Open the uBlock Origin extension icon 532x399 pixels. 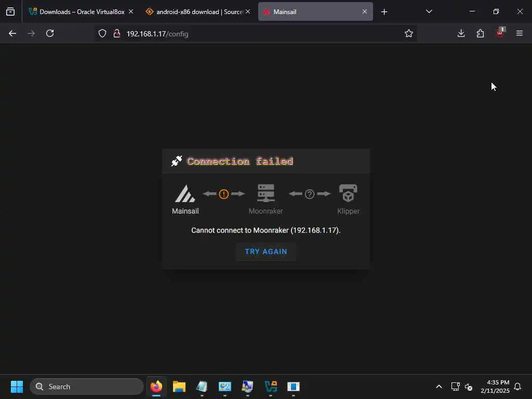[500, 33]
